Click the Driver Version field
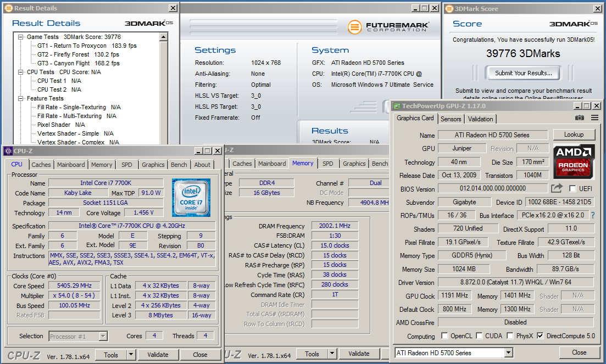This screenshot has height=364, width=606. click(x=515, y=282)
